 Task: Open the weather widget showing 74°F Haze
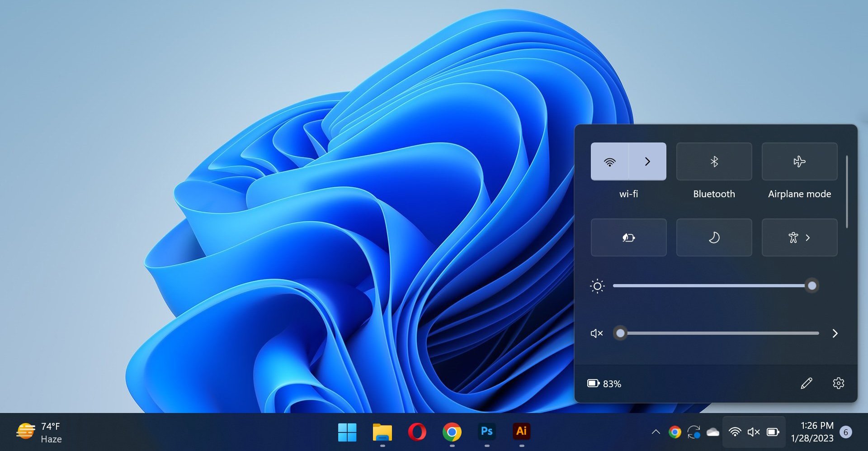[39, 432]
